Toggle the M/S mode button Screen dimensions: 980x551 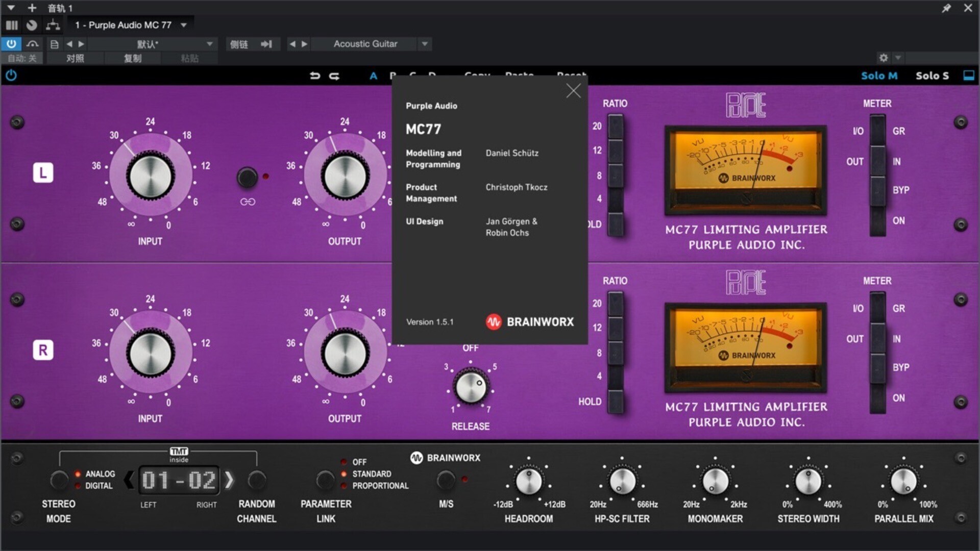tap(446, 480)
